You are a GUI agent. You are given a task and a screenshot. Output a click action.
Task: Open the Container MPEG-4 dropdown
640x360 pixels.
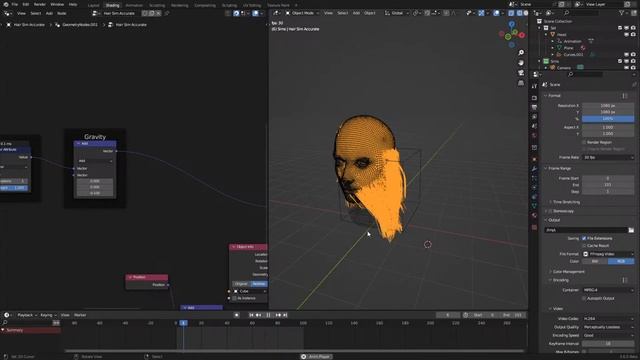coord(608,290)
